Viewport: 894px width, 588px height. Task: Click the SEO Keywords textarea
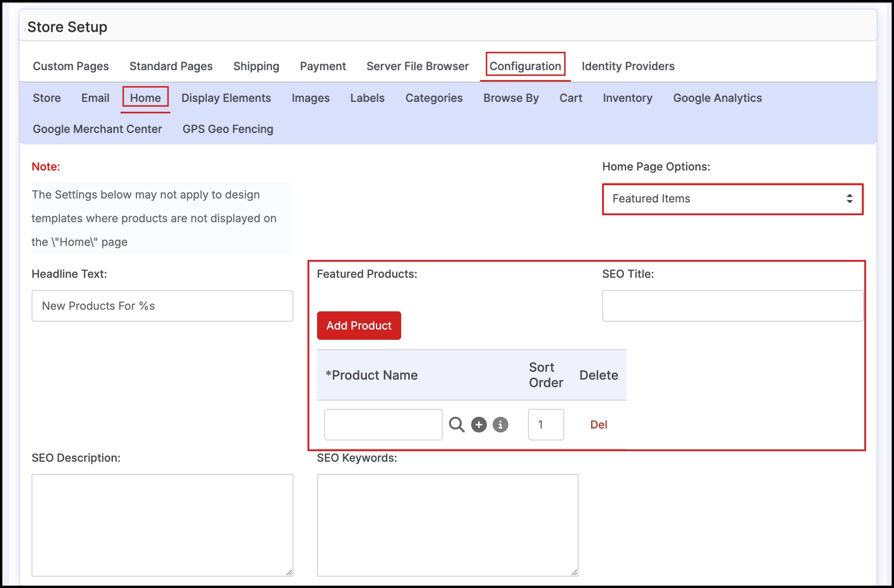tap(447, 525)
